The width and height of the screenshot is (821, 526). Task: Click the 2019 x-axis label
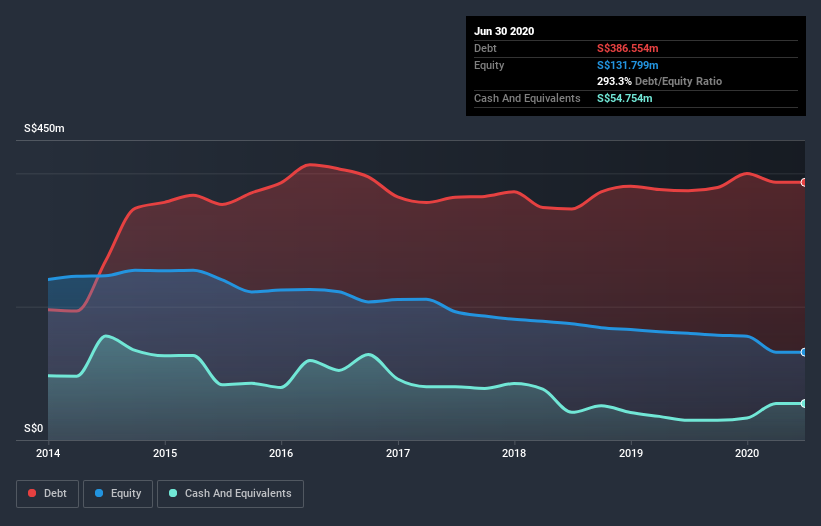[631, 453]
